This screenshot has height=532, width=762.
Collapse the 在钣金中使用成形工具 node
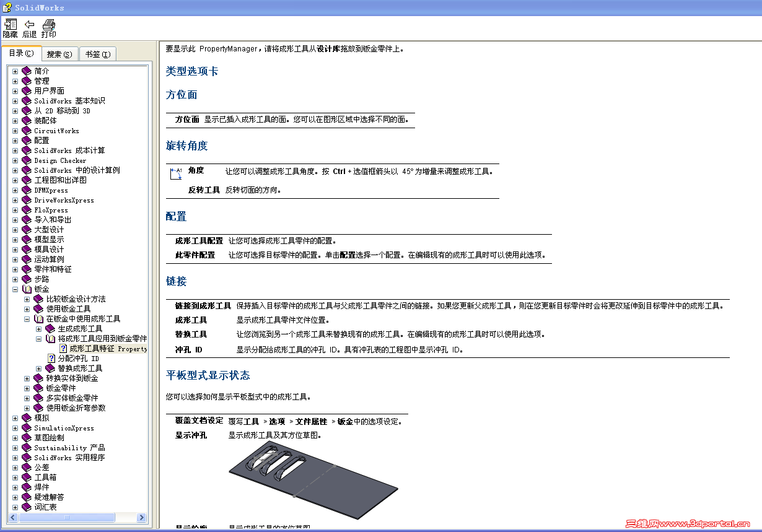(27, 319)
